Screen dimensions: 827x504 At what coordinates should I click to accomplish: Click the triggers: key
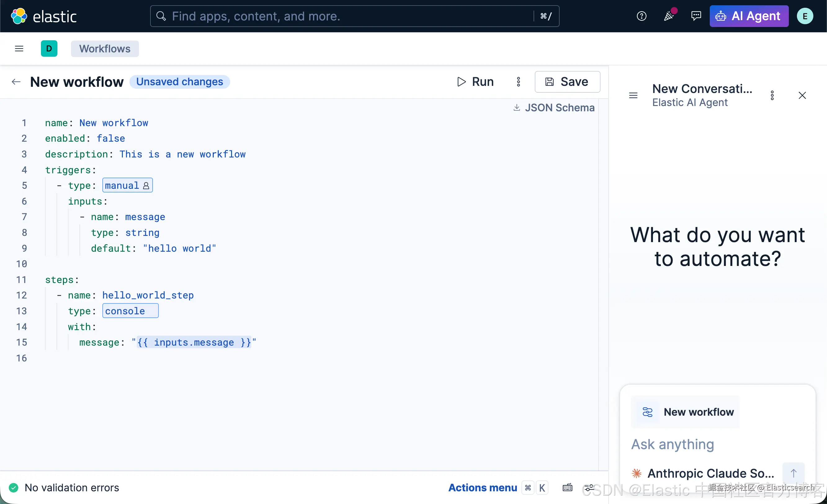pyautogui.click(x=70, y=170)
